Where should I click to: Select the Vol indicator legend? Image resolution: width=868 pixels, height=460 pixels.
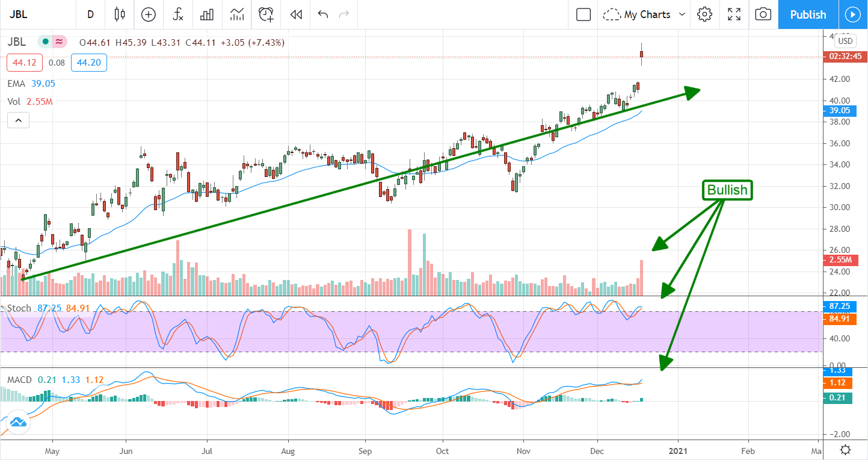14,102
